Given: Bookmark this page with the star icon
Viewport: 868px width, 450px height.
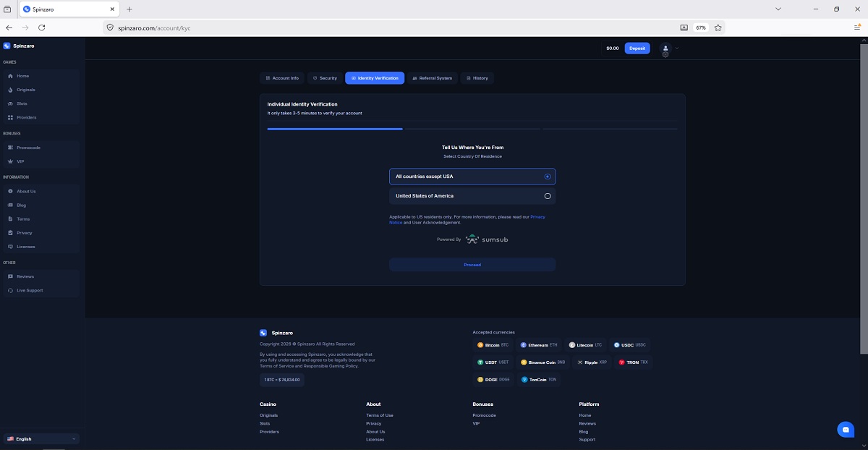Looking at the screenshot, I should [x=718, y=27].
